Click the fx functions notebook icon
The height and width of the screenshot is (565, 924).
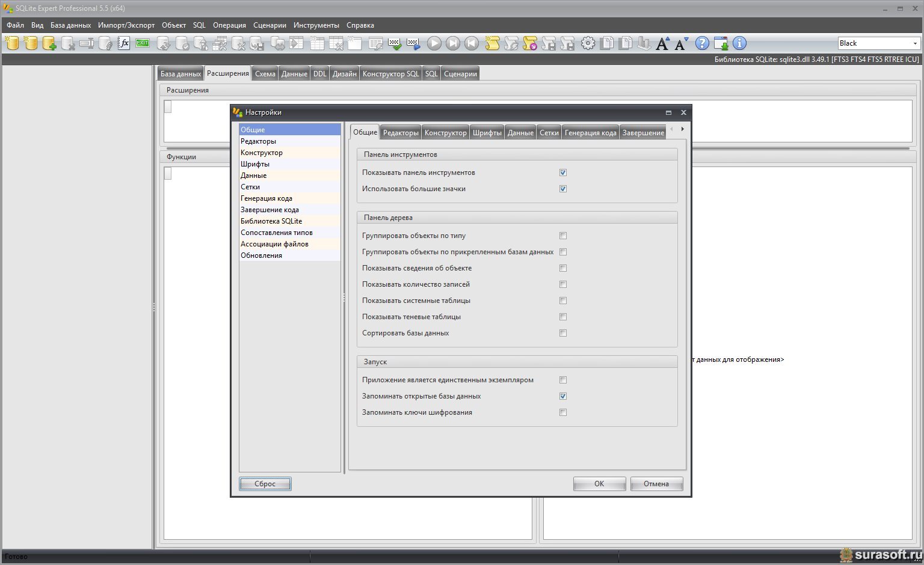click(124, 43)
